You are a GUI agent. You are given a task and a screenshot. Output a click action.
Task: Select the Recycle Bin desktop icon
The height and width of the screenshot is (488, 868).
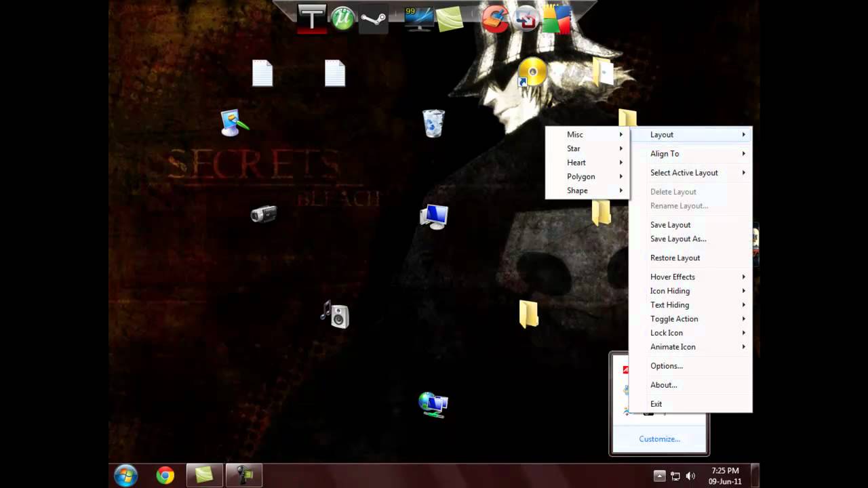pos(433,123)
